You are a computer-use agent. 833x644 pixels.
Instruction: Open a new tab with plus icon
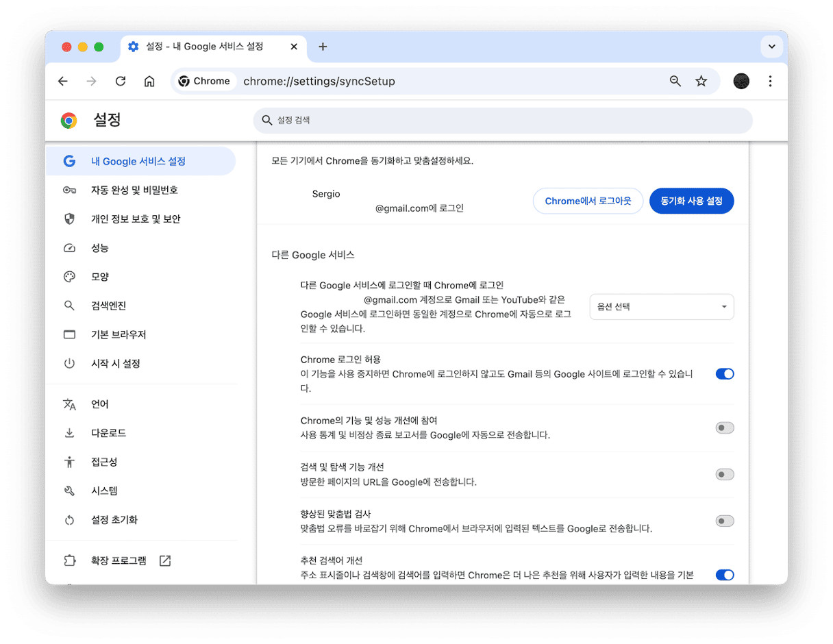coord(323,47)
